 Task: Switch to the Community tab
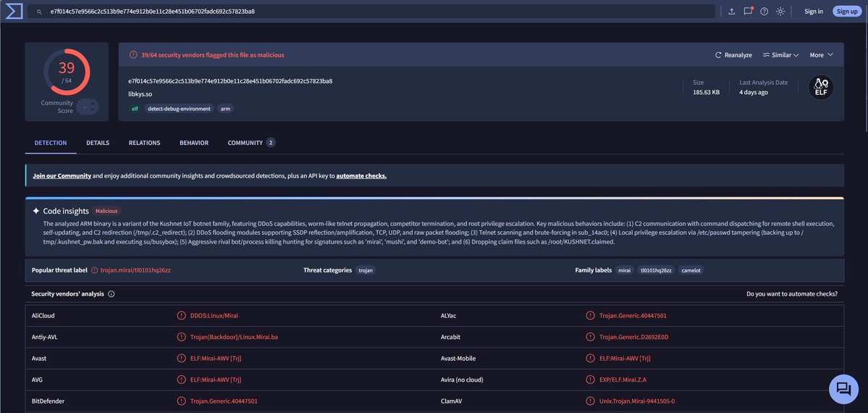click(x=251, y=143)
